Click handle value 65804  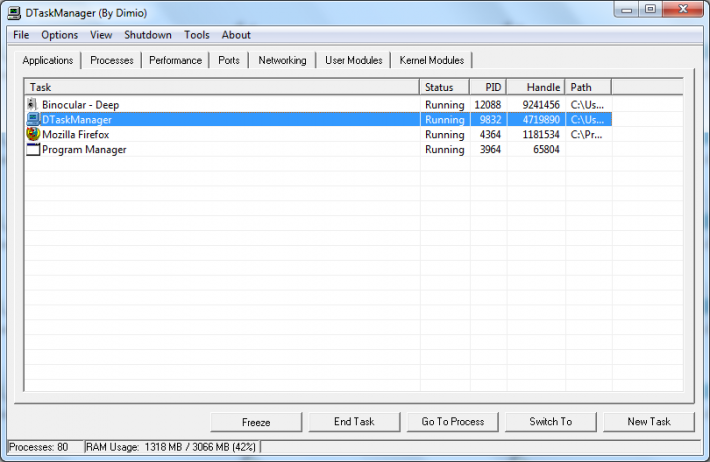547,149
